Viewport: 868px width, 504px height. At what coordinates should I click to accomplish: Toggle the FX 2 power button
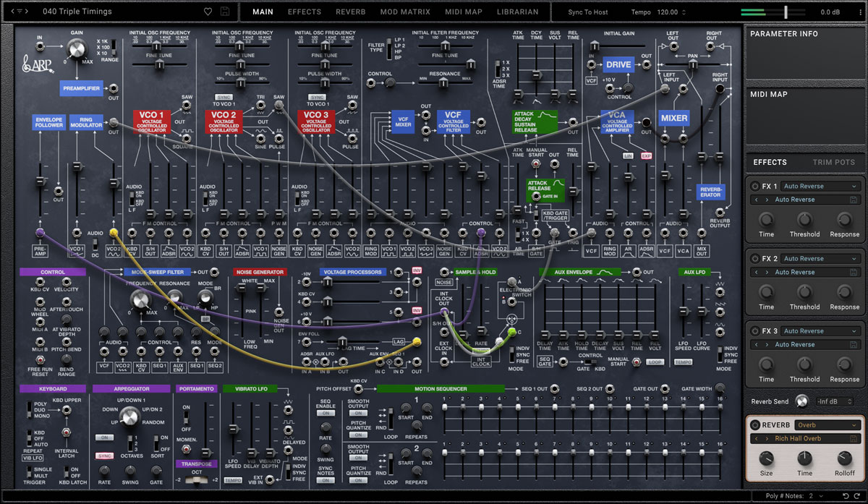pos(756,258)
